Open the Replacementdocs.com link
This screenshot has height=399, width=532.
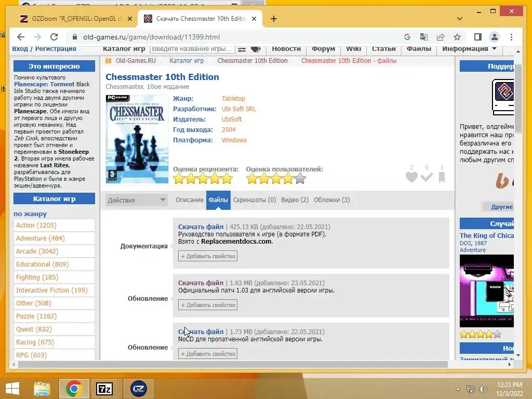pos(236,241)
